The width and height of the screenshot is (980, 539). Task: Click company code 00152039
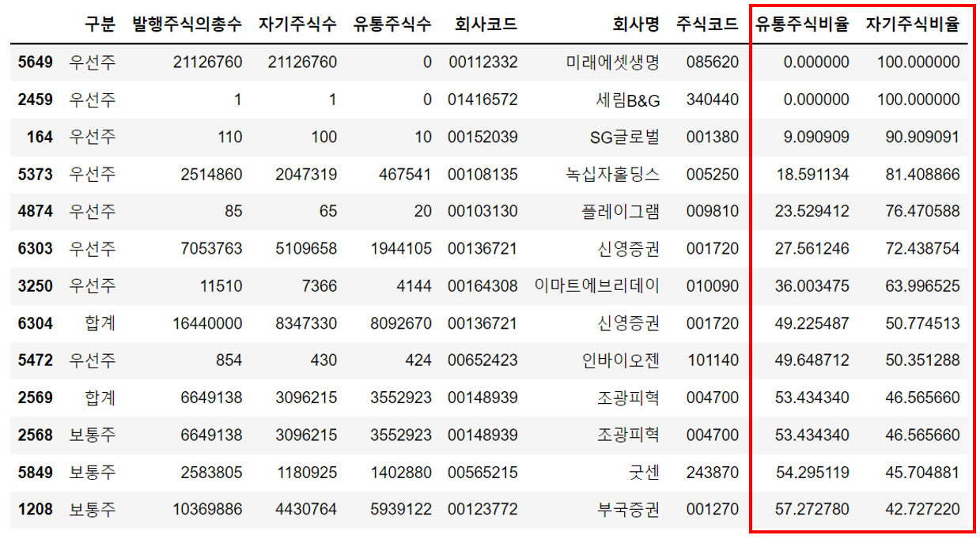(482, 137)
